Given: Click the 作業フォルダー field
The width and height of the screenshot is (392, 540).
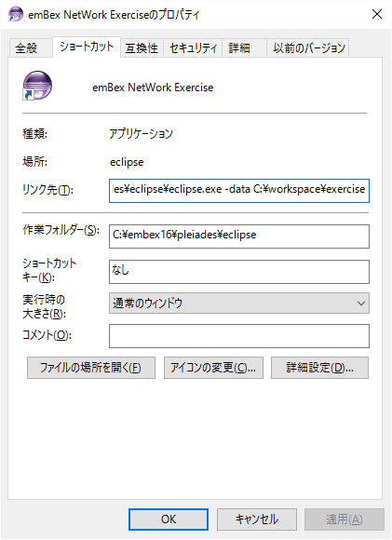Looking at the screenshot, I should (x=239, y=236).
